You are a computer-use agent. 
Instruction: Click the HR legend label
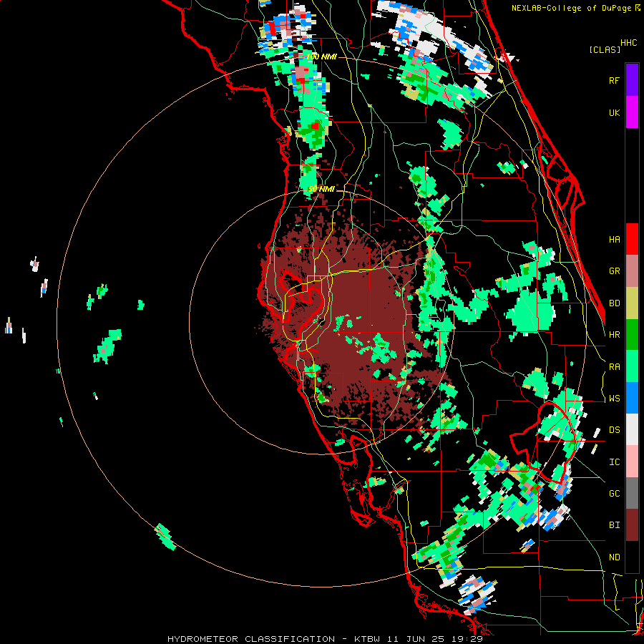coord(614,335)
